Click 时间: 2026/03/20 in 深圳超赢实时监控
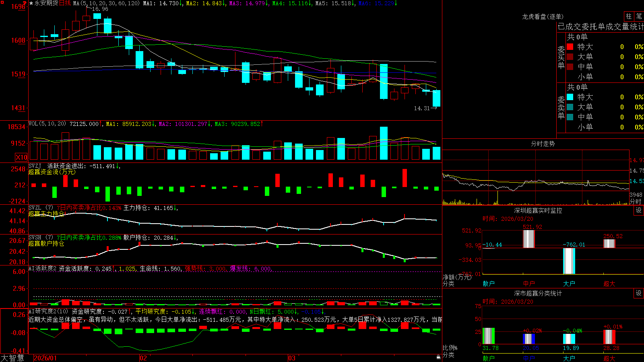 point(508,219)
